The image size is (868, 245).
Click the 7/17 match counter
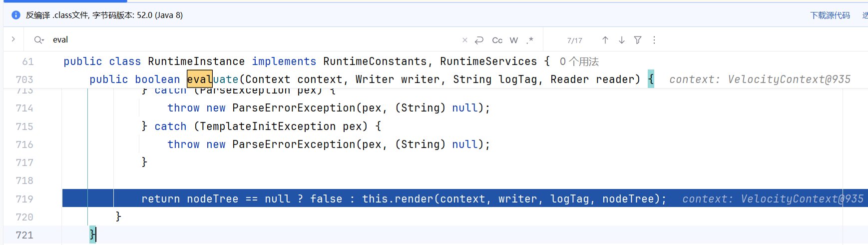point(574,40)
